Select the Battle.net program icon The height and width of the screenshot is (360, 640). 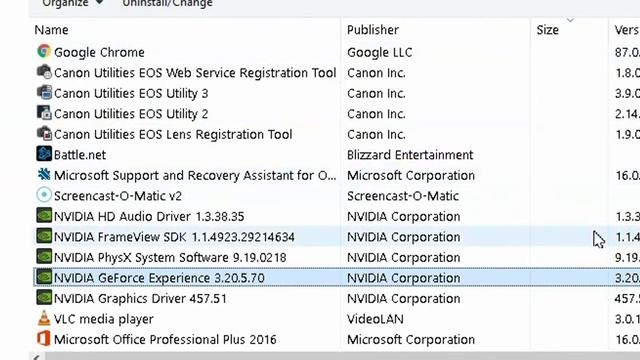44,154
